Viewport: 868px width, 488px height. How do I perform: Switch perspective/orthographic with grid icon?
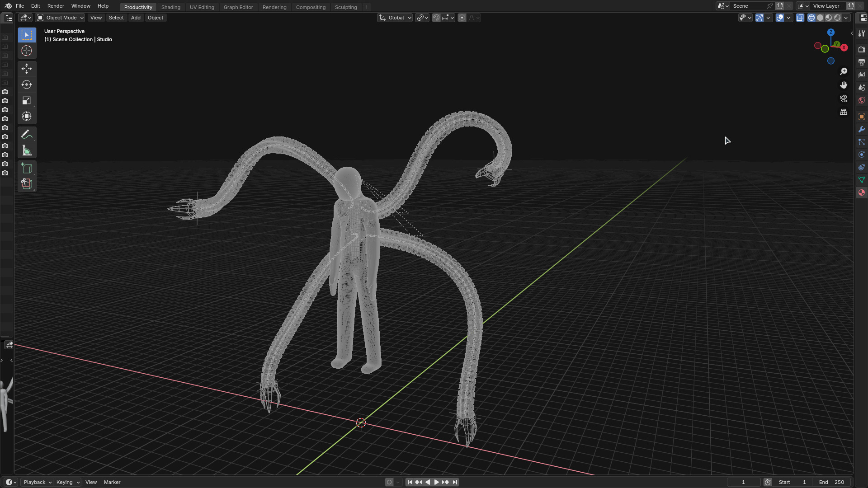click(844, 112)
